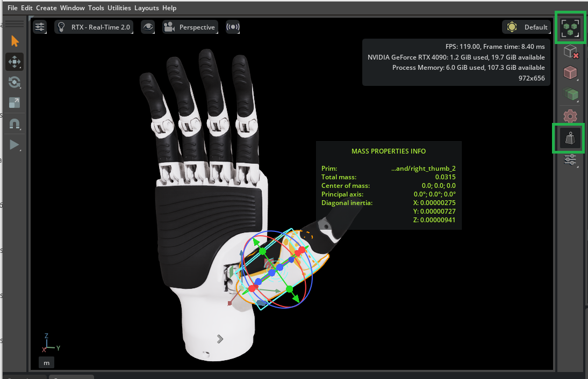Select the red collider cube icon
Viewport: 588px width, 379px height.
(570, 72)
